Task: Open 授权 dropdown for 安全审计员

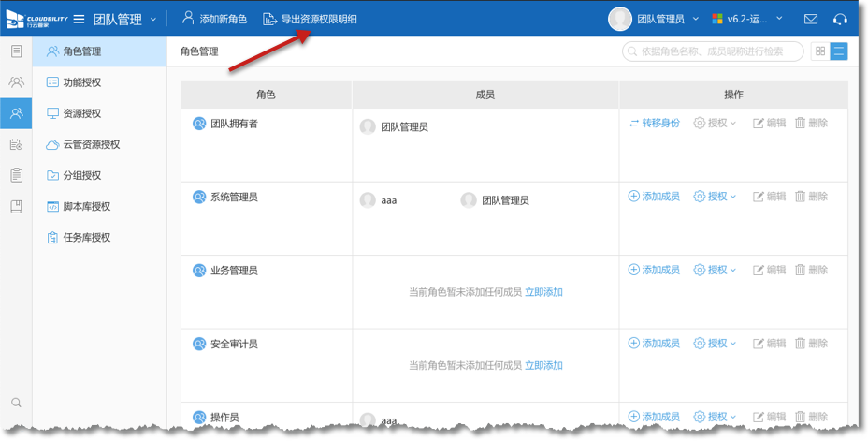Action: pyautogui.click(x=715, y=343)
